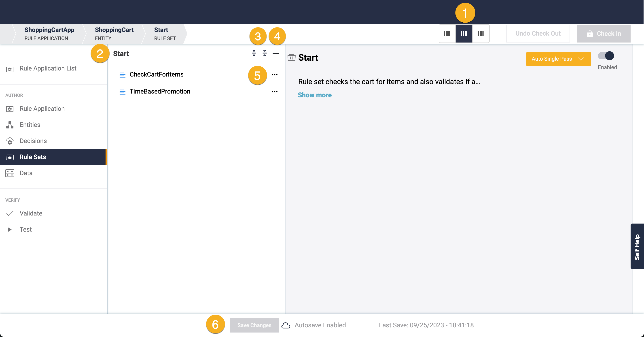
Task: Click the Show more link
Action: 314,95
